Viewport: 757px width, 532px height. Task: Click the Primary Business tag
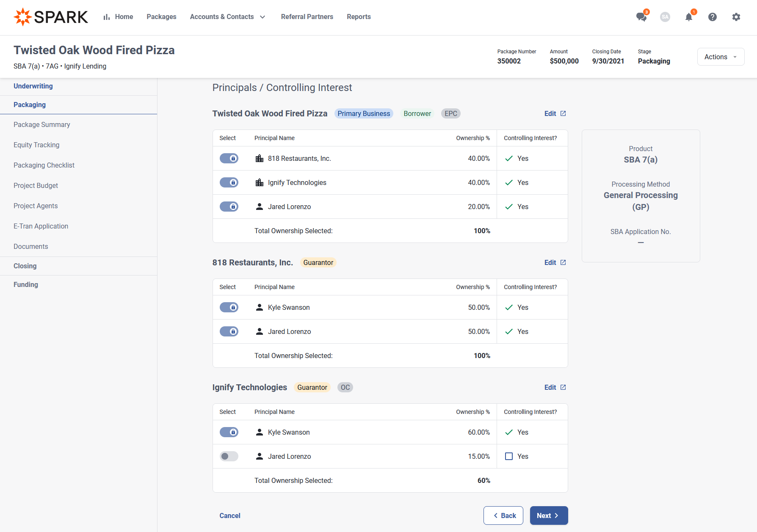tap(364, 113)
